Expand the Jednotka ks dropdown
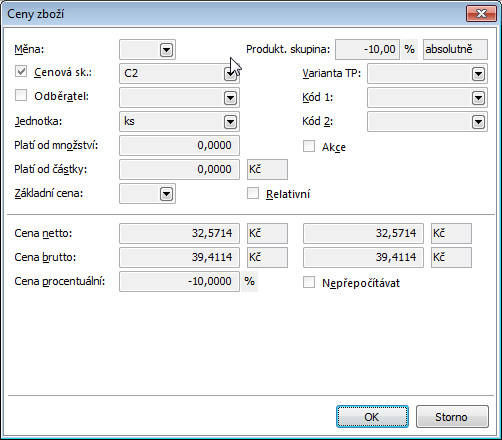Screen dimensions: 502x440 [x=230, y=122]
